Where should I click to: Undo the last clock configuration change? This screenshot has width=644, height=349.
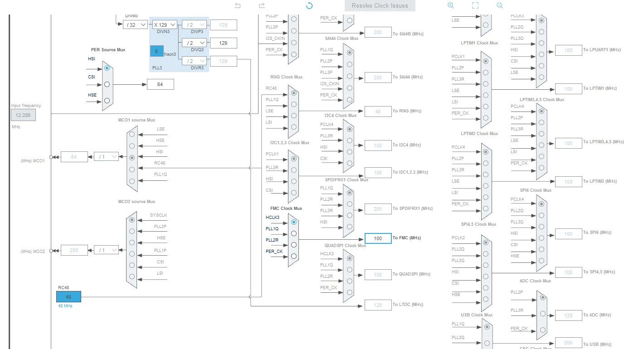point(237,5)
